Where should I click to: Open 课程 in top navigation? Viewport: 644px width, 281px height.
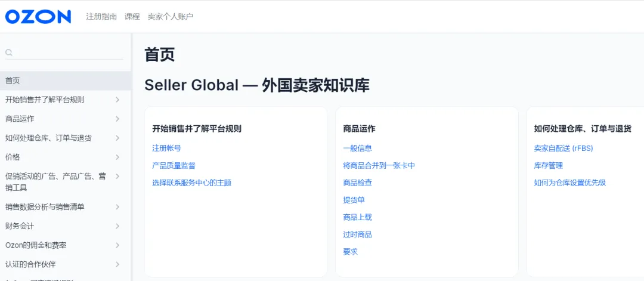pos(132,17)
